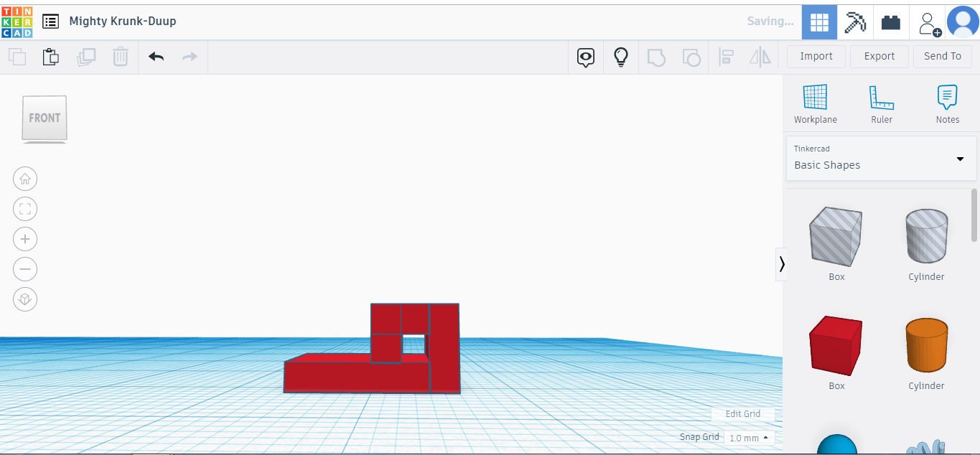Click the Import button

coord(816,56)
